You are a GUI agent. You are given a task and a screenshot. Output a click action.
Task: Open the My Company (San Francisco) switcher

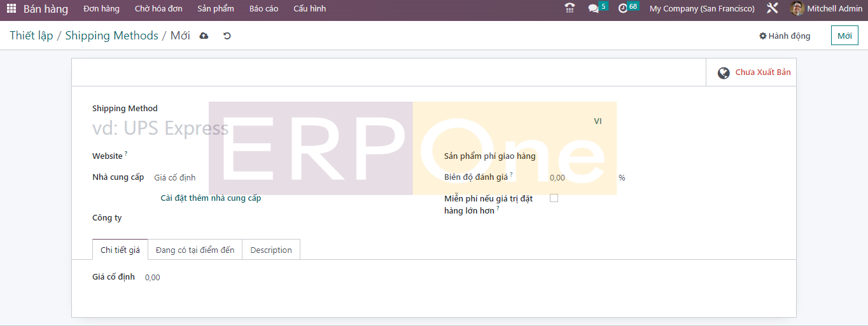[702, 9]
